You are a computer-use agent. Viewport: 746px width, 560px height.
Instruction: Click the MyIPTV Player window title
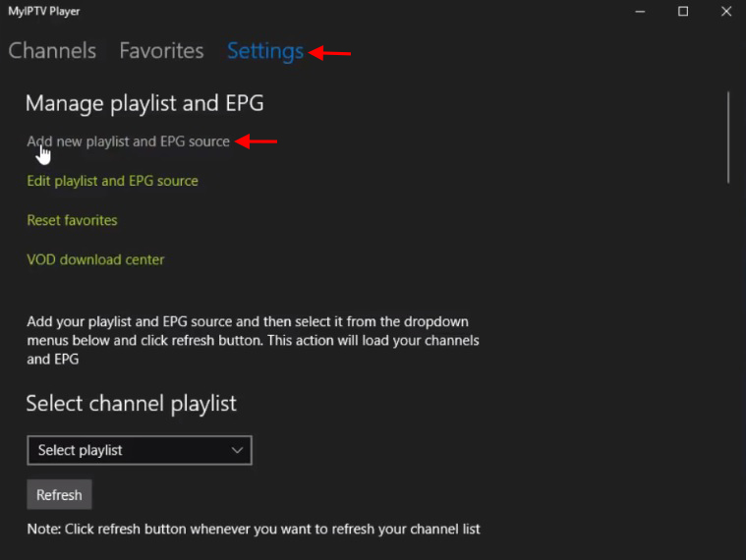[44, 12]
